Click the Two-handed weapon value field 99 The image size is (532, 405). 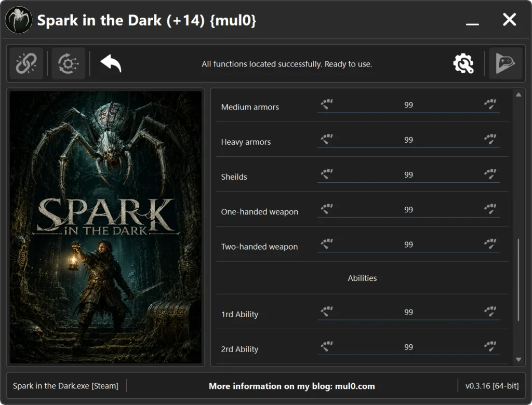[408, 245]
